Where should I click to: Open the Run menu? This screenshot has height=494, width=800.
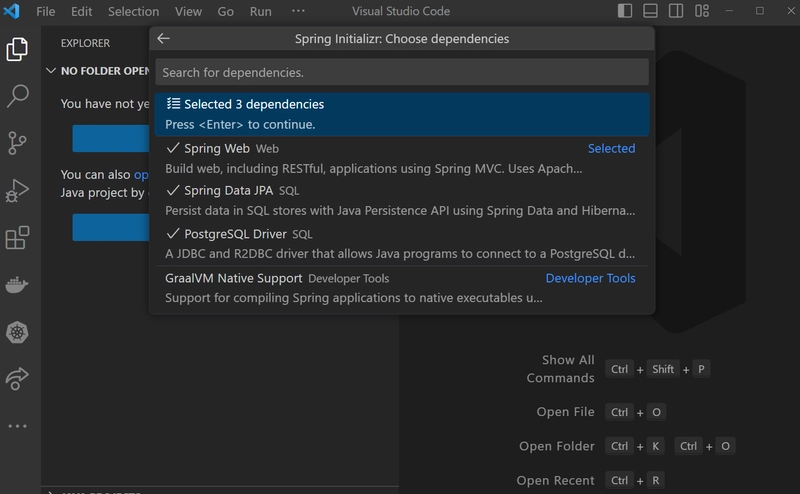[x=260, y=11]
